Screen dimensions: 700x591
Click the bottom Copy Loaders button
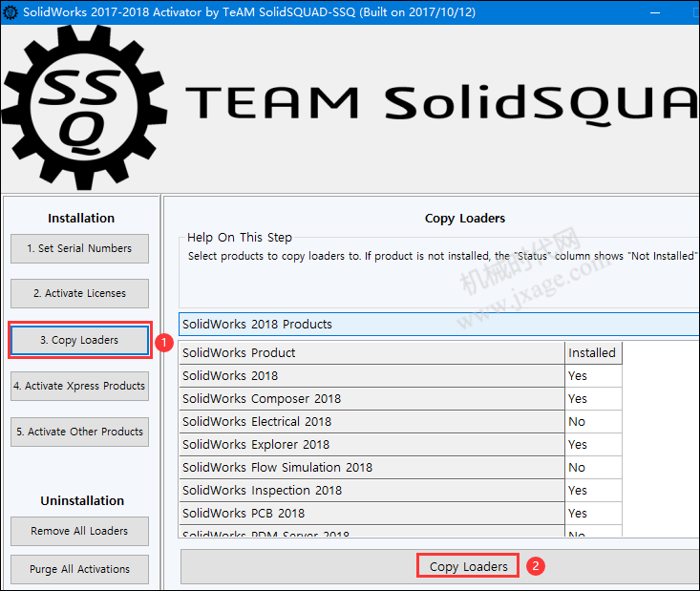pyautogui.click(x=439, y=566)
